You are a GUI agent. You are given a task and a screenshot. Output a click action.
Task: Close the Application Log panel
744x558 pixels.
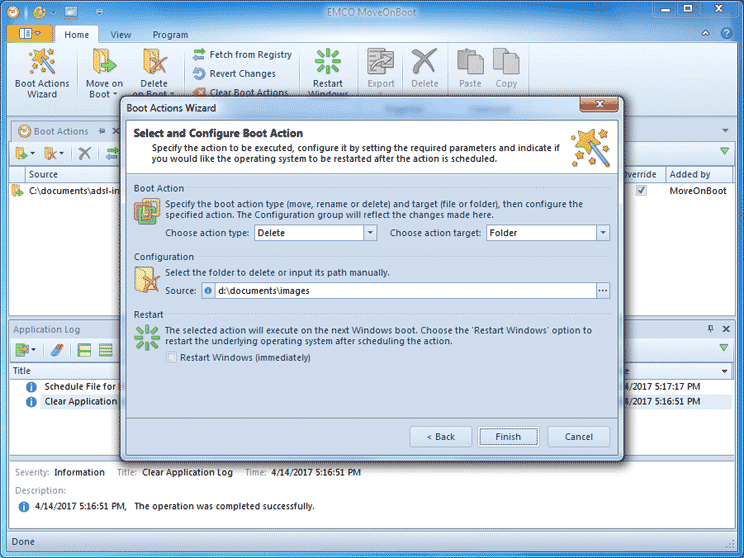pyautogui.click(x=726, y=329)
